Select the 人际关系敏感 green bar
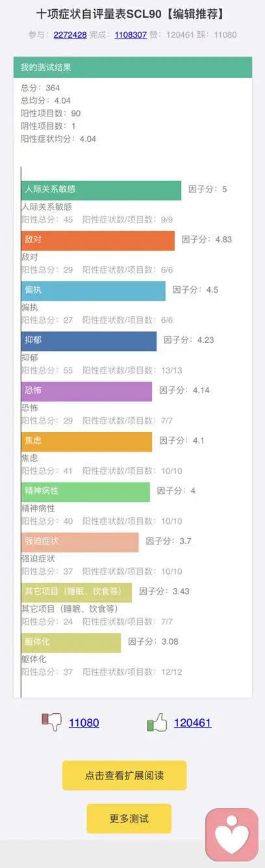Viewport: 265px width, 868px height. 101,190
